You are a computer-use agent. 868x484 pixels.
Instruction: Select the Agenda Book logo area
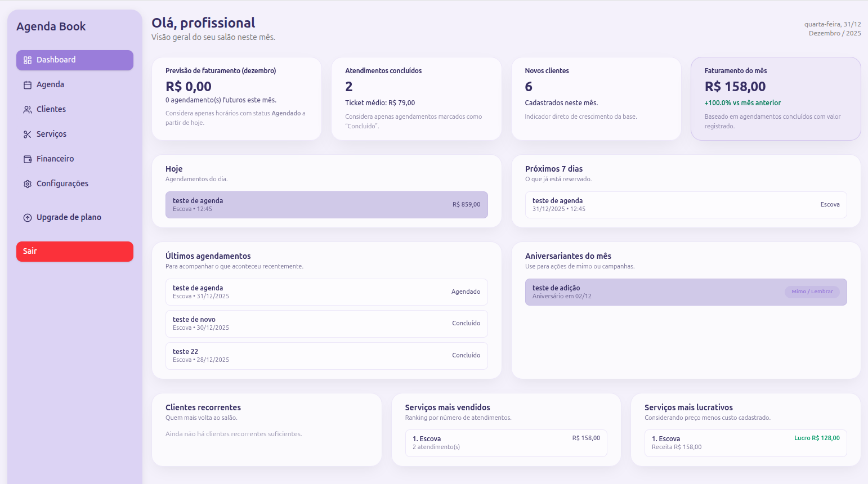(x=52, y=26)
